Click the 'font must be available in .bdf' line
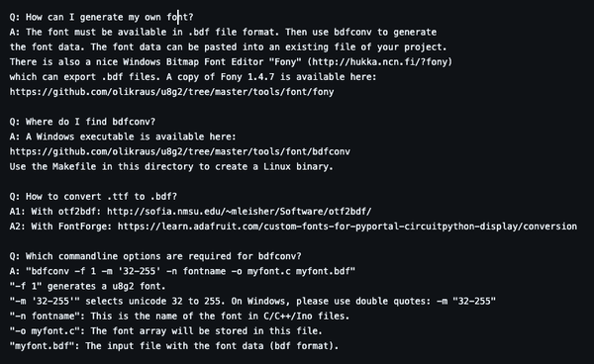 223,33
